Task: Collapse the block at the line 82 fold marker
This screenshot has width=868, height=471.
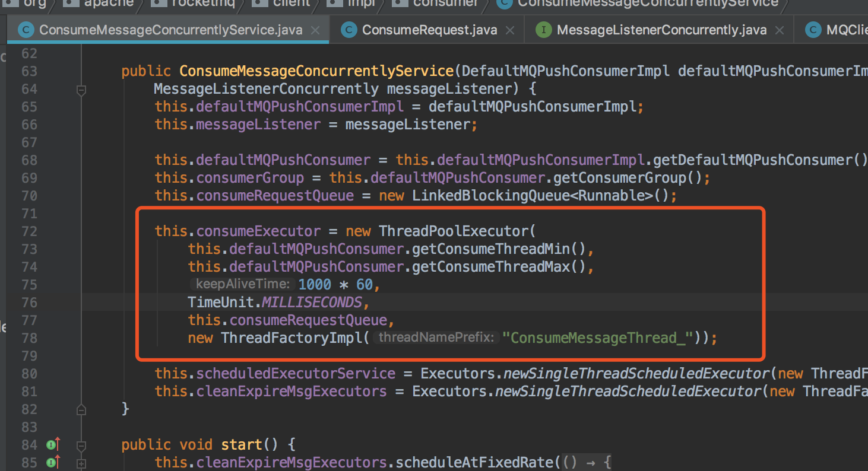Action: 81,409
